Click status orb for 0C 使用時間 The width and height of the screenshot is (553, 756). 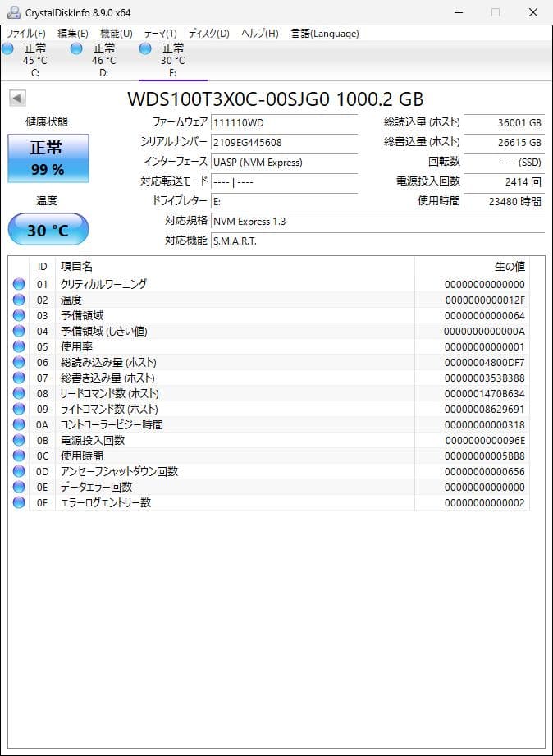tap(19, 456)
